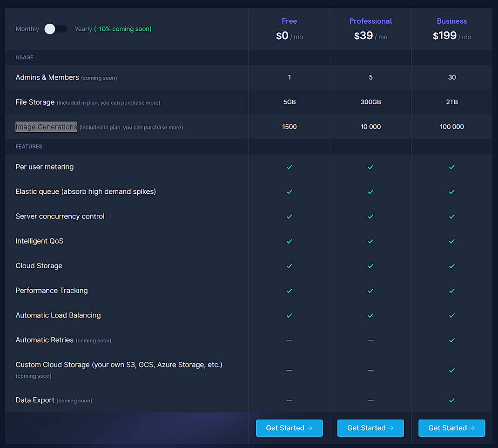
Task: Click the Cloud Storage checkmark in Professional column
Action: (x=370, y=266)
